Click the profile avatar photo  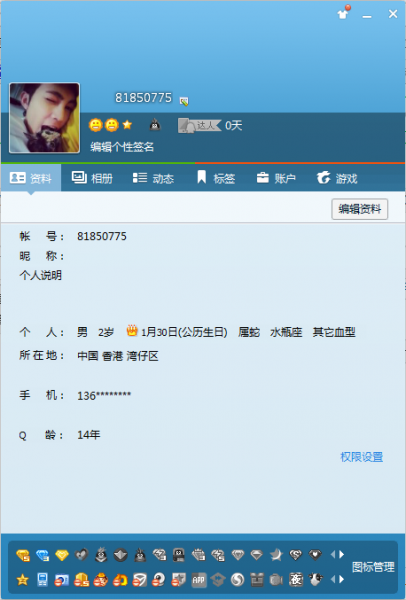click(x=44, y=118)
